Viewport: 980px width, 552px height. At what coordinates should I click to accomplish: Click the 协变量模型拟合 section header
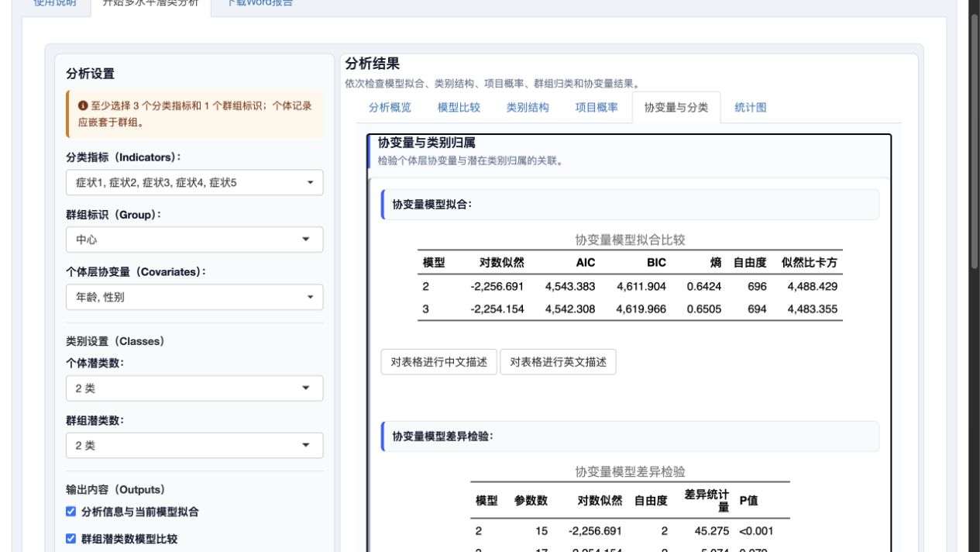630,205
